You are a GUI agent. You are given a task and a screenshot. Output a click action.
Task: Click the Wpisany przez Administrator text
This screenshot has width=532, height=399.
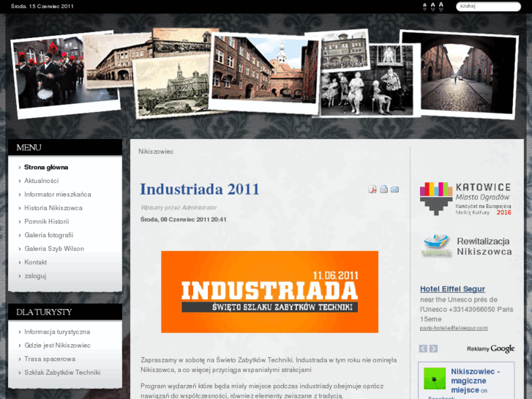point(179,207)
